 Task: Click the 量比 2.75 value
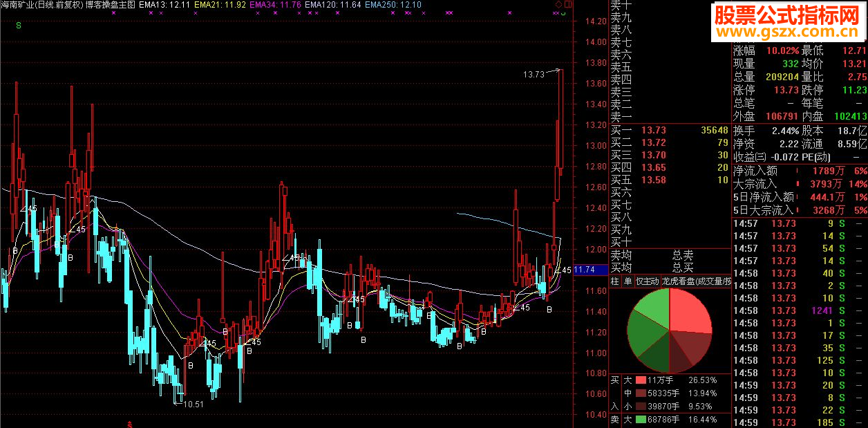click(857, 77)
